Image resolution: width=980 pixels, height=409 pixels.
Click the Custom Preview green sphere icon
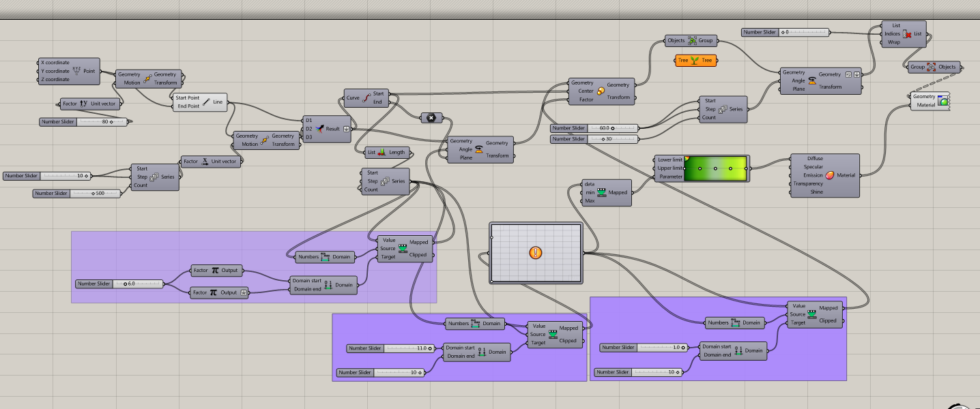click(943, 101)
